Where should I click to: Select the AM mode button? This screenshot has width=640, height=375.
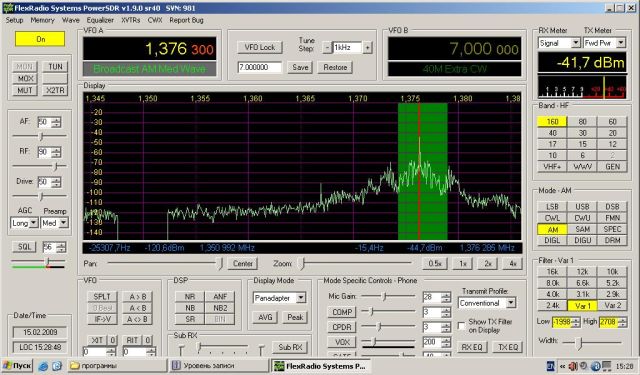point(552,229)
